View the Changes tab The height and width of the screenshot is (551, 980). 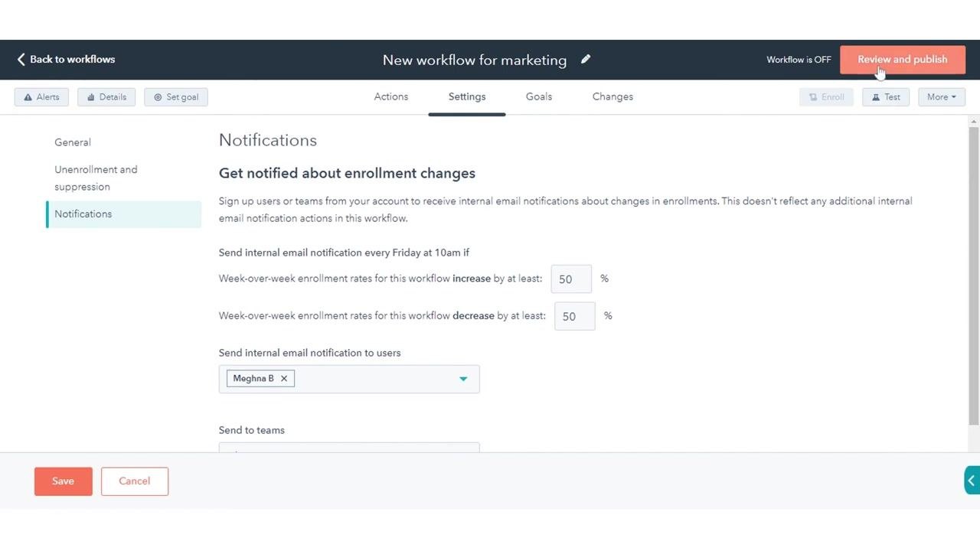[x=612, y=96]
